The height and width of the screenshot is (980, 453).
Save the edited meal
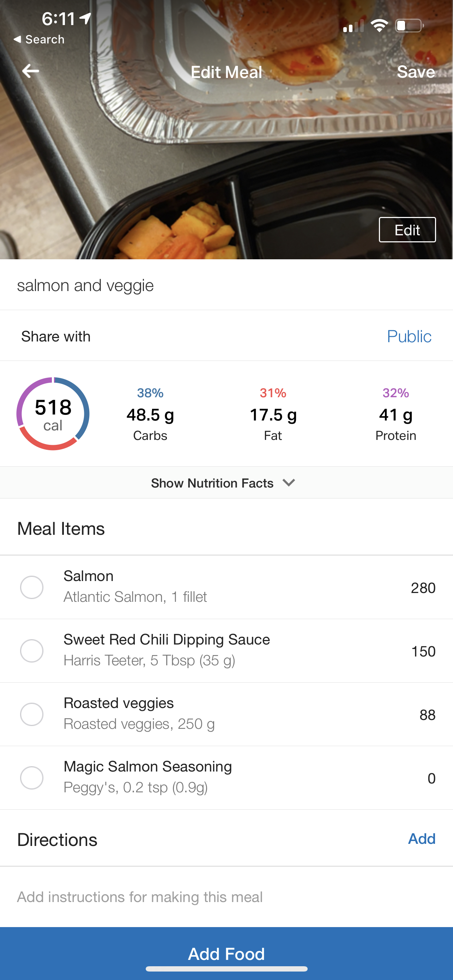coord(416,72)
